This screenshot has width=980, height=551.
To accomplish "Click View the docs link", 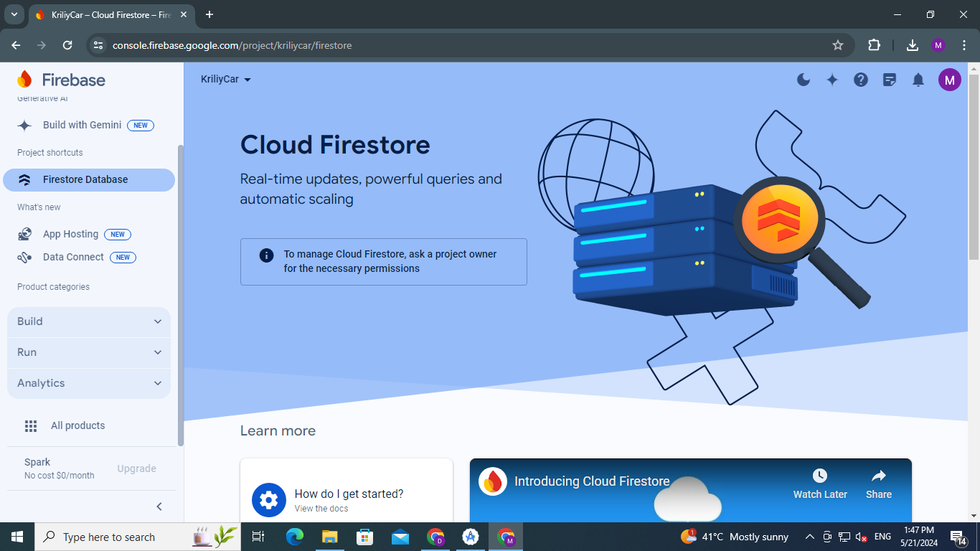I will click(321, 509).
